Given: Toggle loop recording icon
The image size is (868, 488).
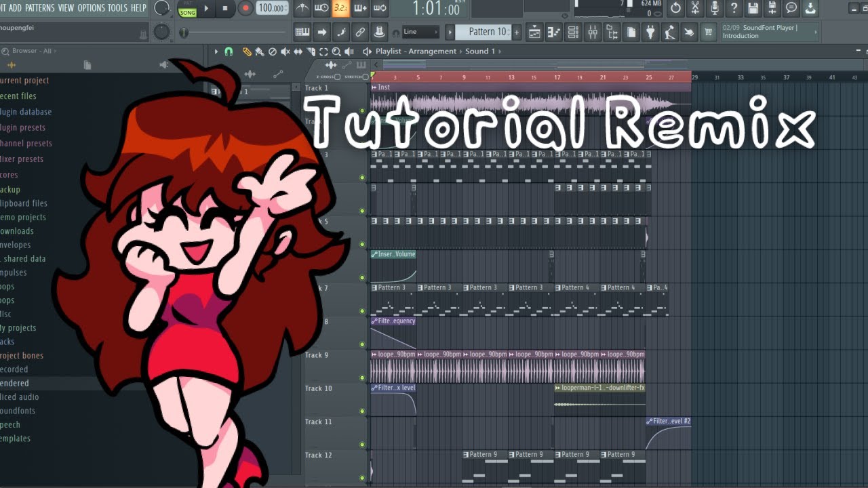Looking at the screenshot, I should coord(380,8).
